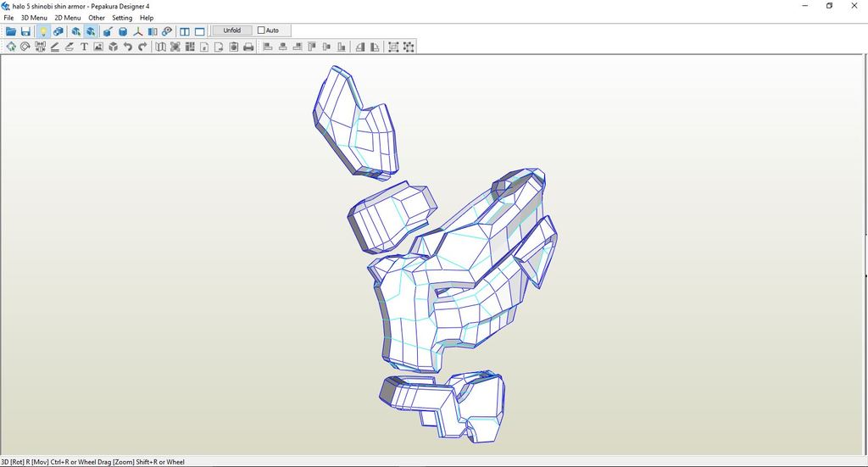Screen dimensions: 868x467
Task: Open the 2D Menu
Action: click(x=68, y=18)
